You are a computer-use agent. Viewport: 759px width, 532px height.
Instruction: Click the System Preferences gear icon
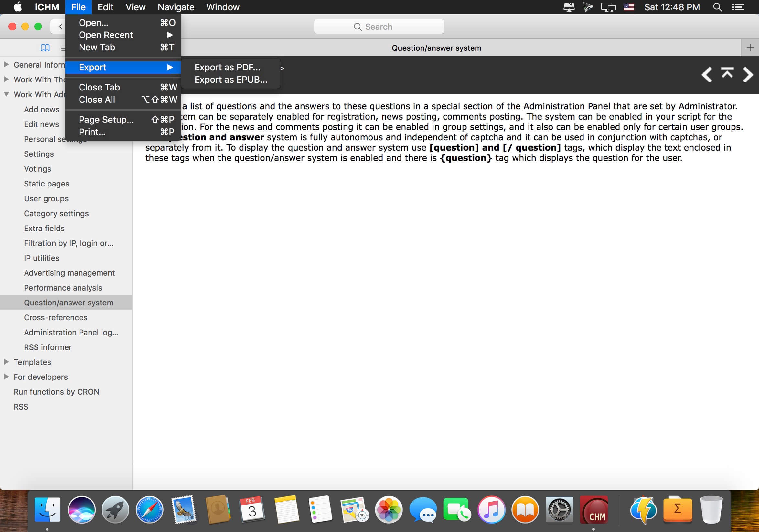pos(559,509)
